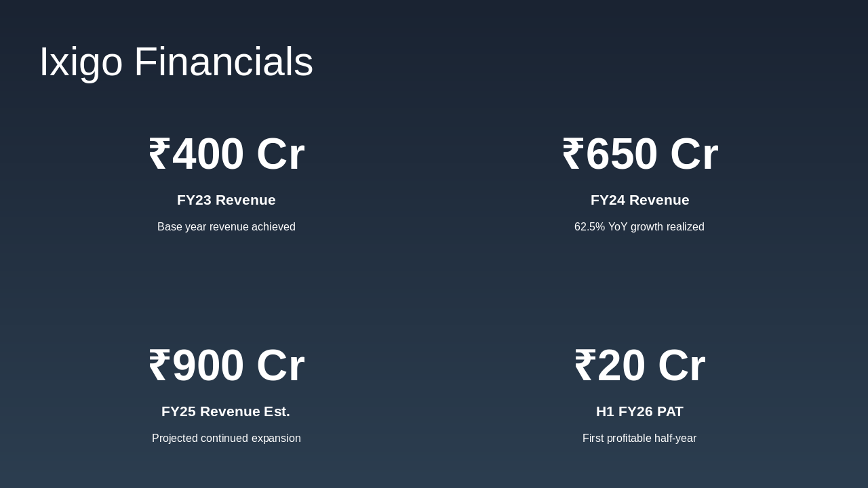Screen dimensions: 868x488
Task: Click the '62.5% YoY growth realized' text
Action: 639,227
